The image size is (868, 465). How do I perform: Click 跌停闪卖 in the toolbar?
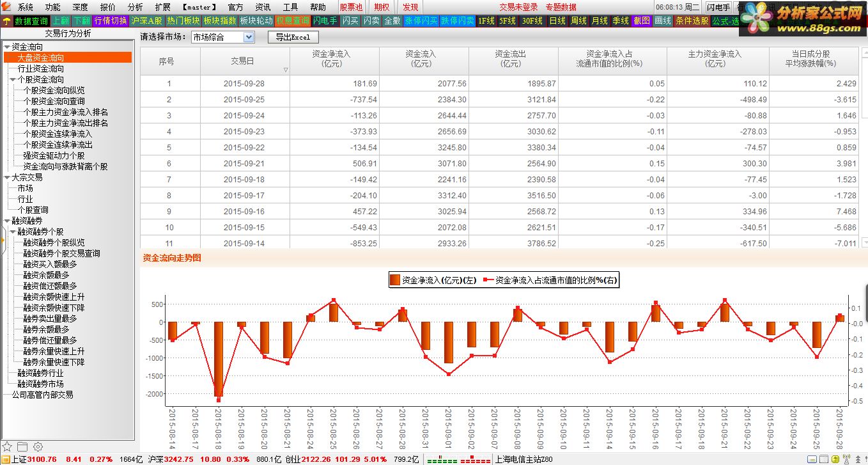458,21
